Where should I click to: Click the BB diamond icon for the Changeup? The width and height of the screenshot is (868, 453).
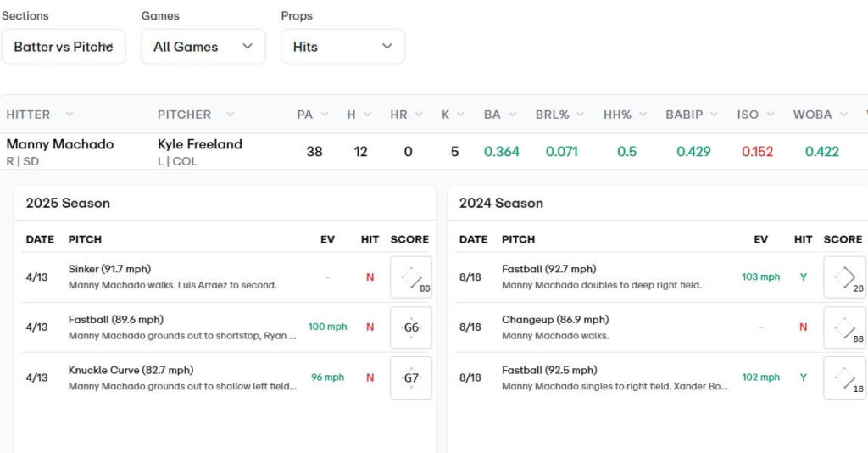[845, 327]
